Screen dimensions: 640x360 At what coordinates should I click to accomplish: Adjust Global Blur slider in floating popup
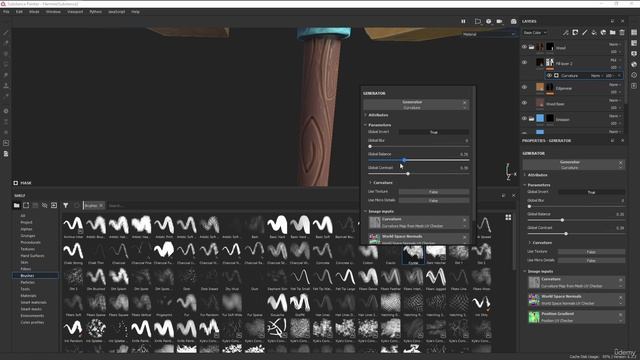click(418, 146)
